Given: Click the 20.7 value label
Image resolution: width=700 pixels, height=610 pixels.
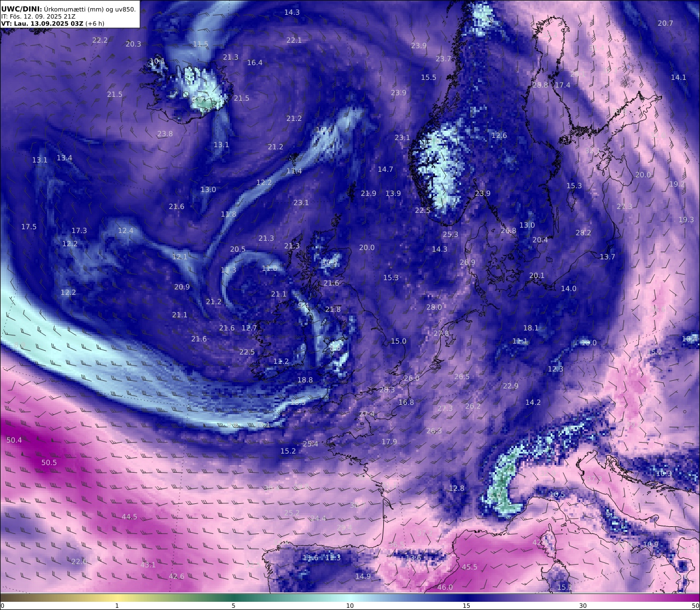Looking at the screenshot, I should [x=665, y=23].
